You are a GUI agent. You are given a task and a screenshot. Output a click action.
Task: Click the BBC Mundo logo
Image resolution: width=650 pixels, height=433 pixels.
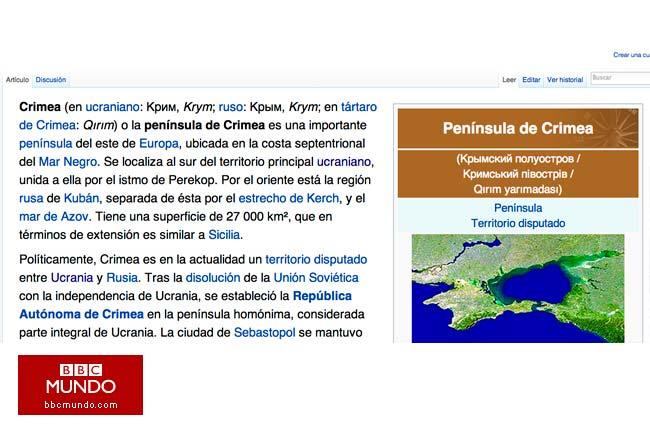coord(79,385)
